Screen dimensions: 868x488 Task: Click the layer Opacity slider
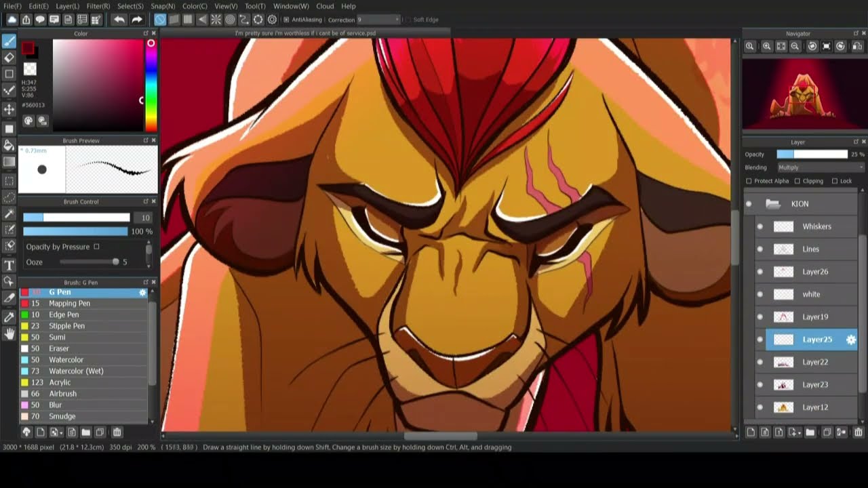[x=812, y=155]
